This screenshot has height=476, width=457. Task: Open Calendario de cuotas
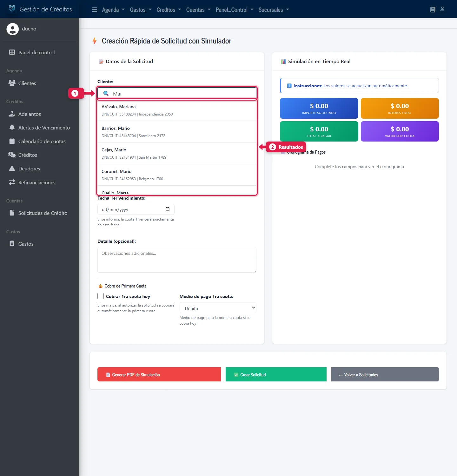[x=40, y=141]
